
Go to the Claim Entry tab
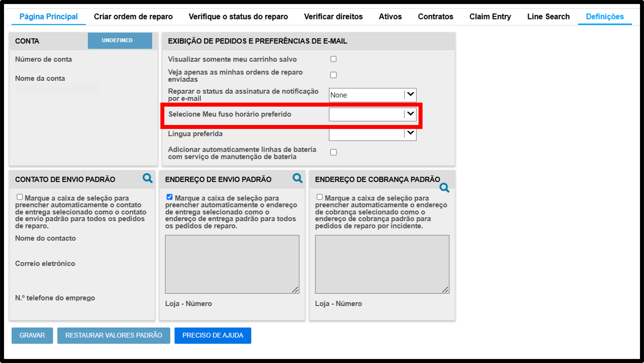(x=490, y=16)
